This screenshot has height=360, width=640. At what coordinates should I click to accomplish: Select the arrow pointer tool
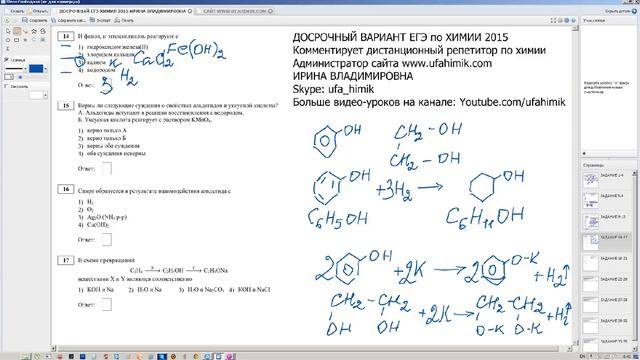pos(8,31)
